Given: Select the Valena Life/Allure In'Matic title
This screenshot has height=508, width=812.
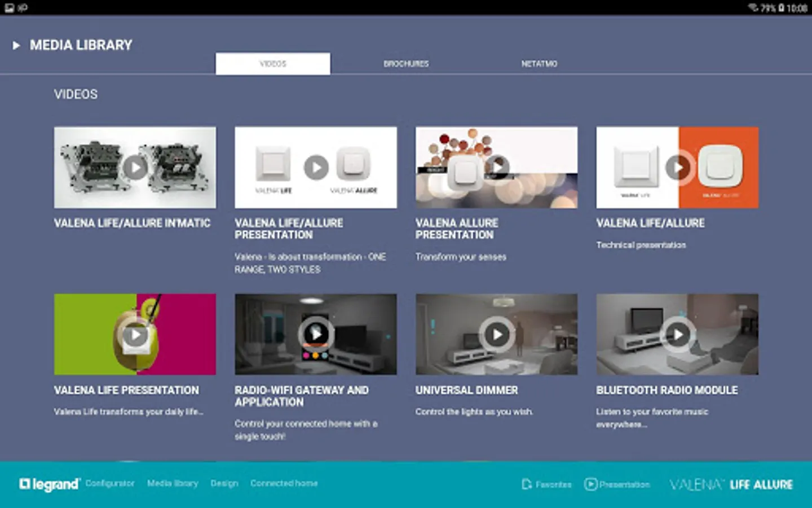Looking at the screenshot, I should click(x=133, y=224).
